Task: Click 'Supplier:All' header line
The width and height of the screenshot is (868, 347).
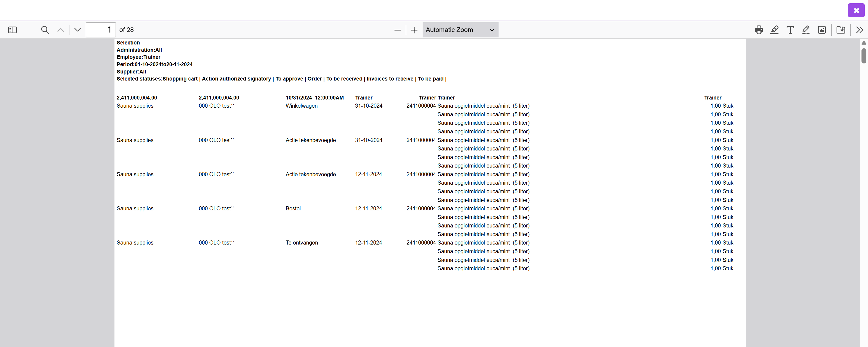Action: [x=131, y=72]
